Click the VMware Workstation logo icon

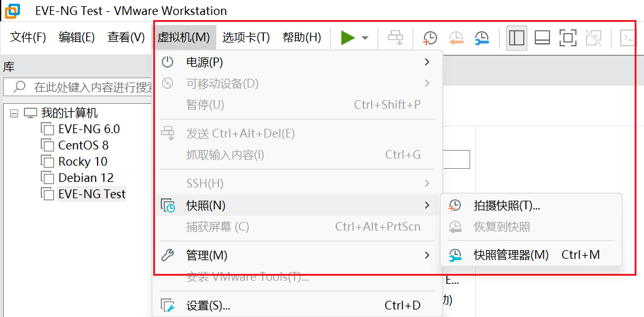tap(11, 11)
